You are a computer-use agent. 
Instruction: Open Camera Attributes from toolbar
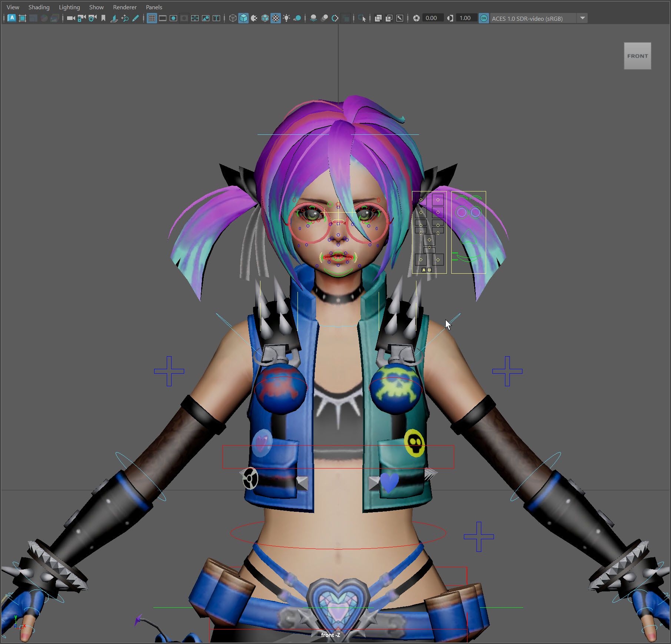(92, 18)
